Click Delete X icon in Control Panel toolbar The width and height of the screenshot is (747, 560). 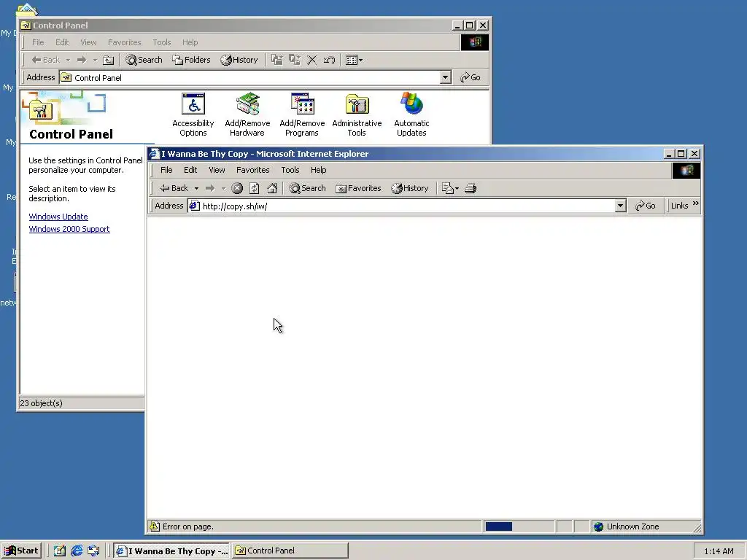coord(311,60)
